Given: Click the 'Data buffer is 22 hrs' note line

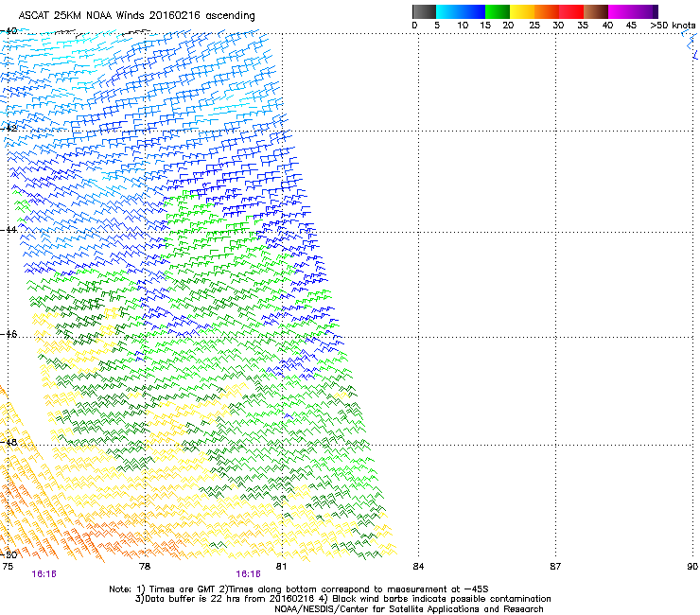Looking at the screenshot, I should pyautogui.click(x=342, y=599).
